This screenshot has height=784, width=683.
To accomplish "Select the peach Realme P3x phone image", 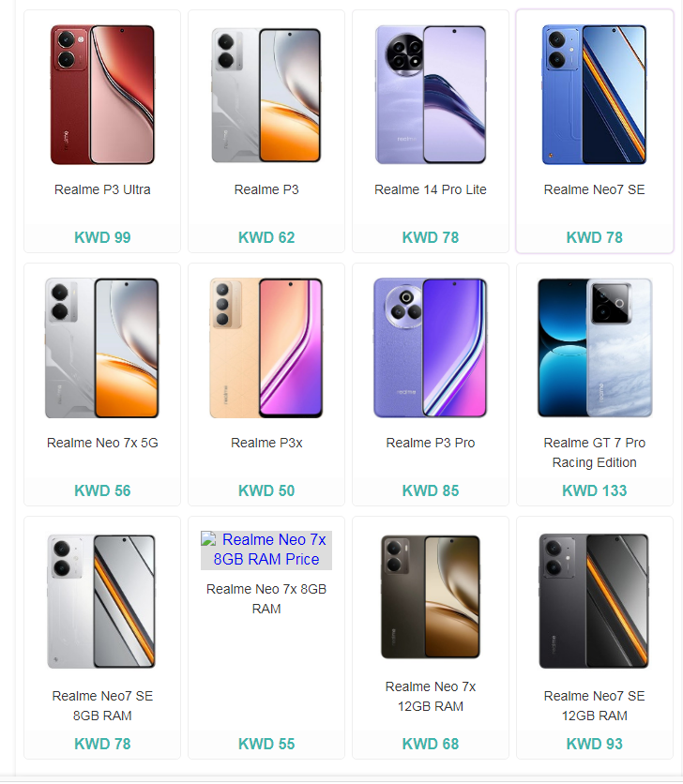I will 266,348.
